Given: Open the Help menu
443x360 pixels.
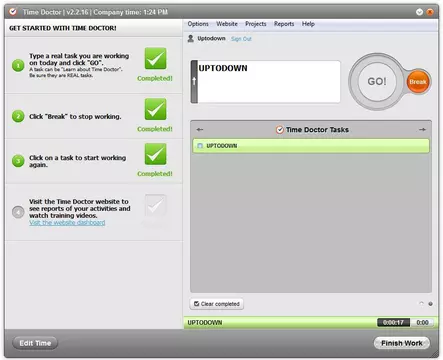Looking at the screenshot, I should click(x=308, y=24).
